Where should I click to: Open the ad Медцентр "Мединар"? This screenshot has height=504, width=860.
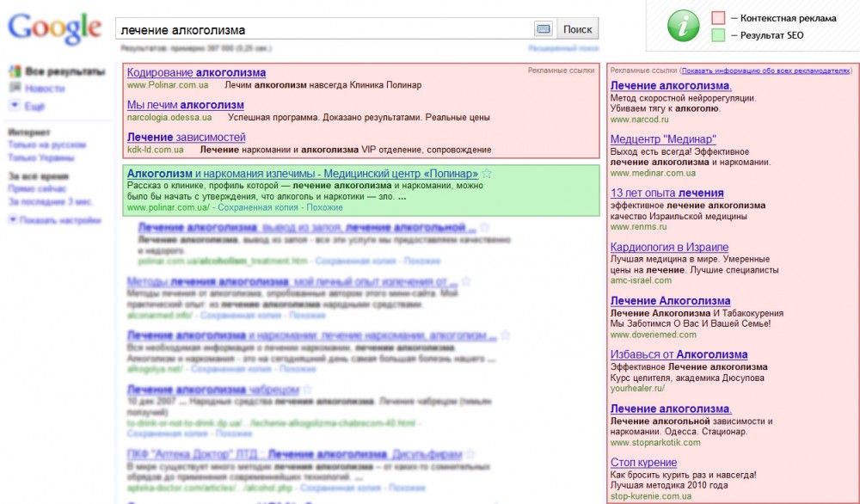(663, 139)
